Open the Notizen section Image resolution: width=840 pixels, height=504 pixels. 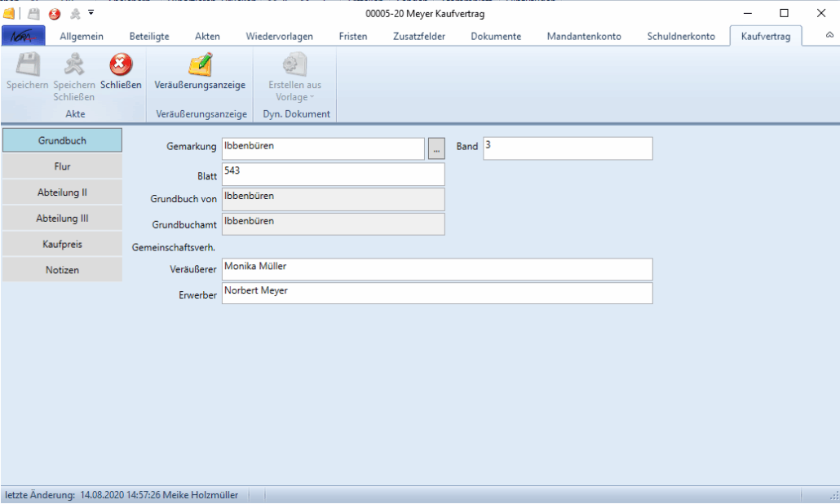(x=62, y=270)
